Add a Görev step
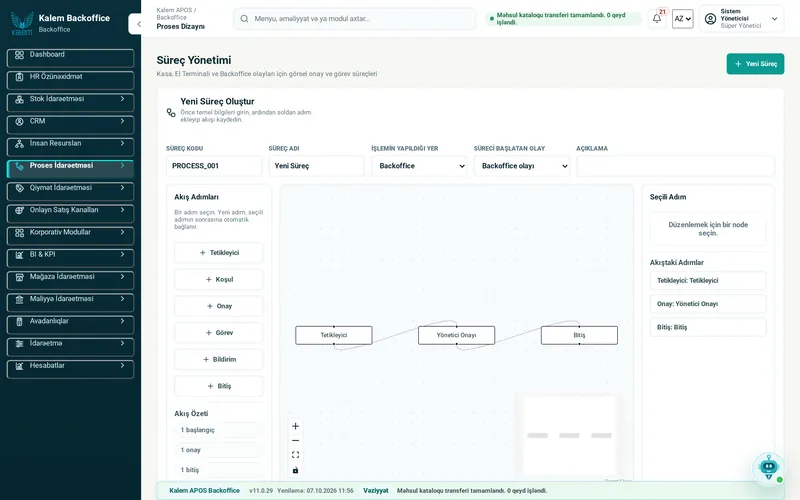800x500 pixels. click(219, 333)
